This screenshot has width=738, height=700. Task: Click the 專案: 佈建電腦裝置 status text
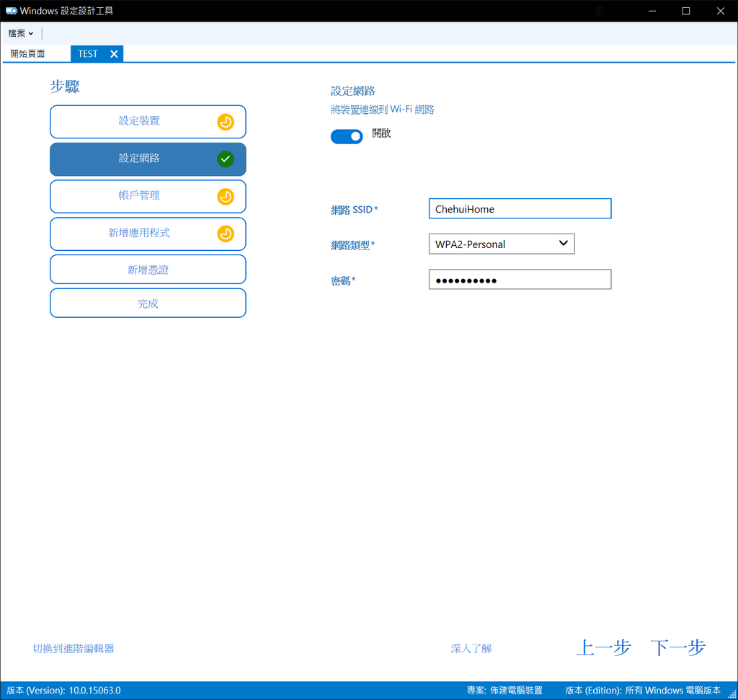[504, 690]
